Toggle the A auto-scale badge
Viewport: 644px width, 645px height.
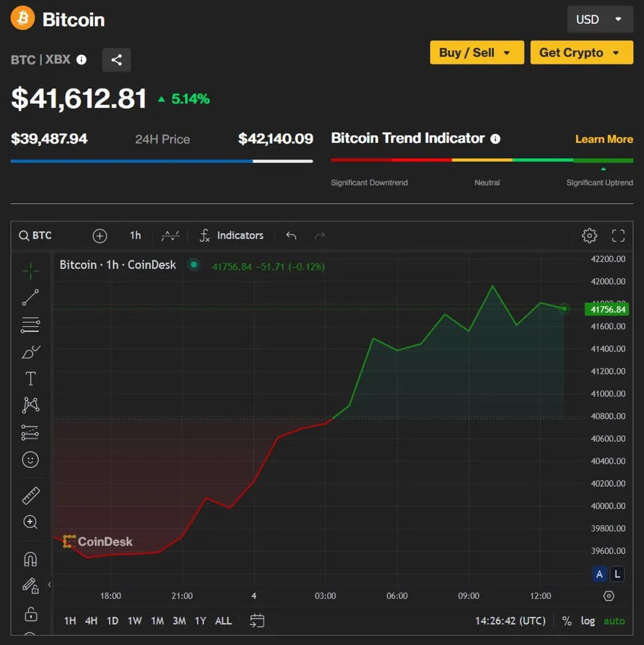click(x=599, y=574)
